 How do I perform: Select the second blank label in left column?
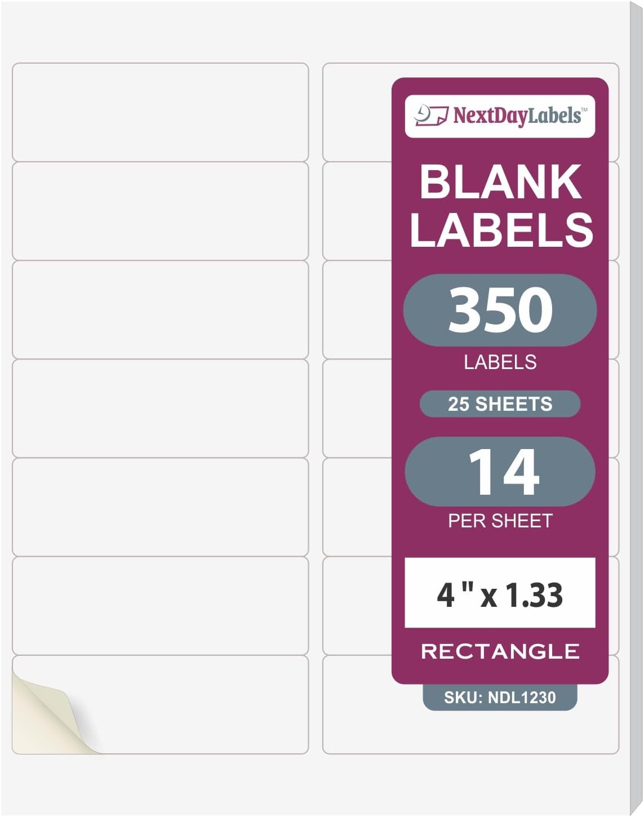[160, 211]
